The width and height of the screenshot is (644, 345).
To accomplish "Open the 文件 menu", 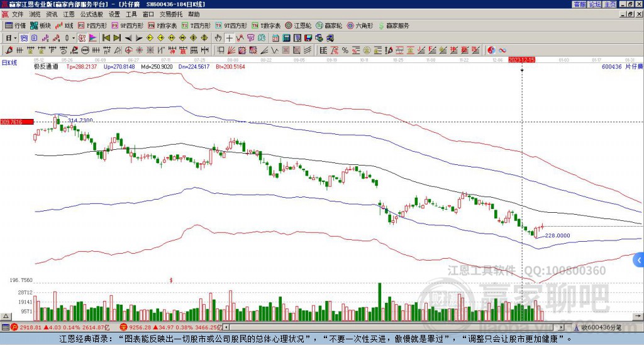I will pos(18,14).
